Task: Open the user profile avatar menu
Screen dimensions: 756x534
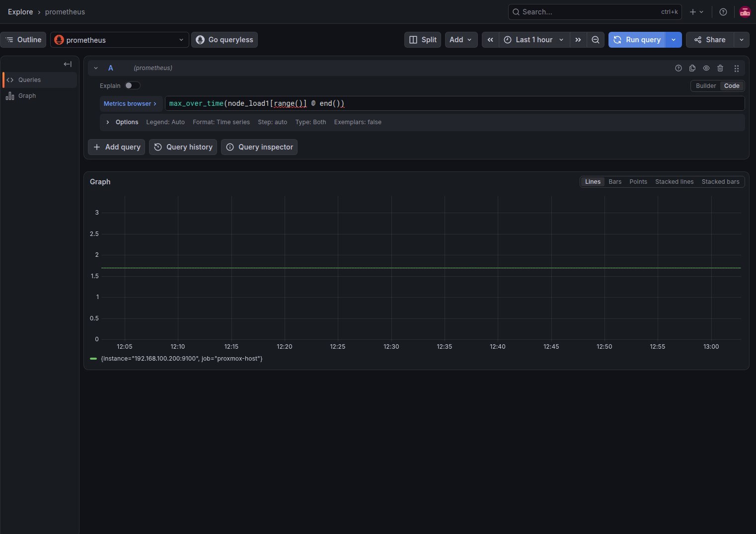Action: point(745,12)
